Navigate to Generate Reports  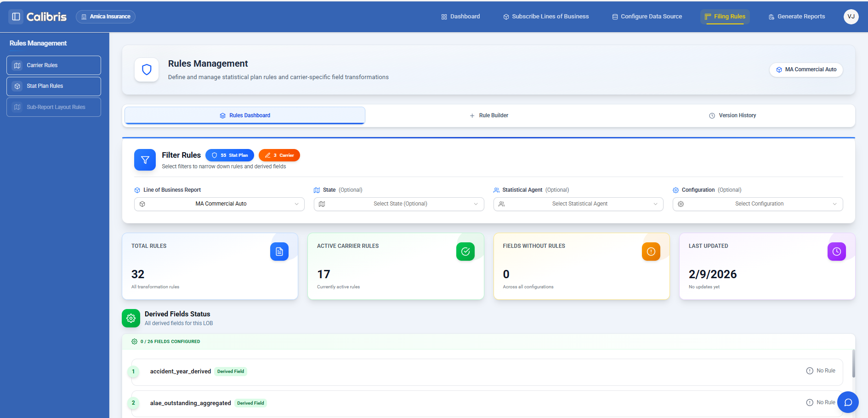point(796,17)
